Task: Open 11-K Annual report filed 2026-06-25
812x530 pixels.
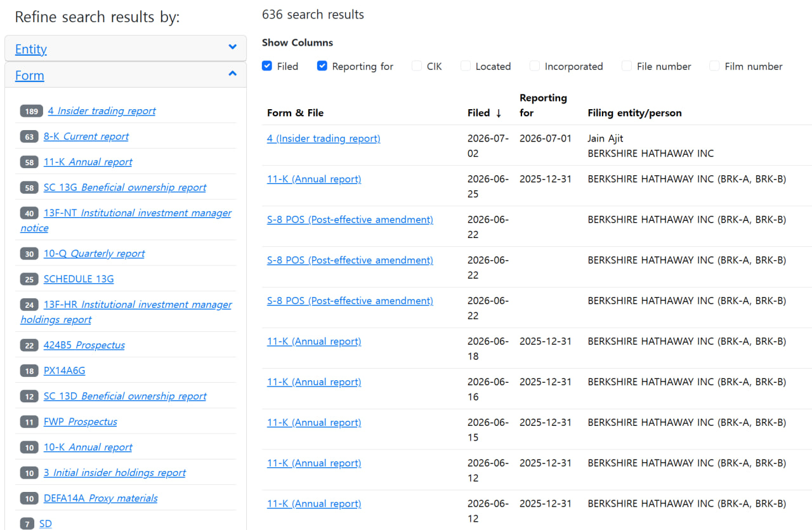Action: (x=314, y=179)
